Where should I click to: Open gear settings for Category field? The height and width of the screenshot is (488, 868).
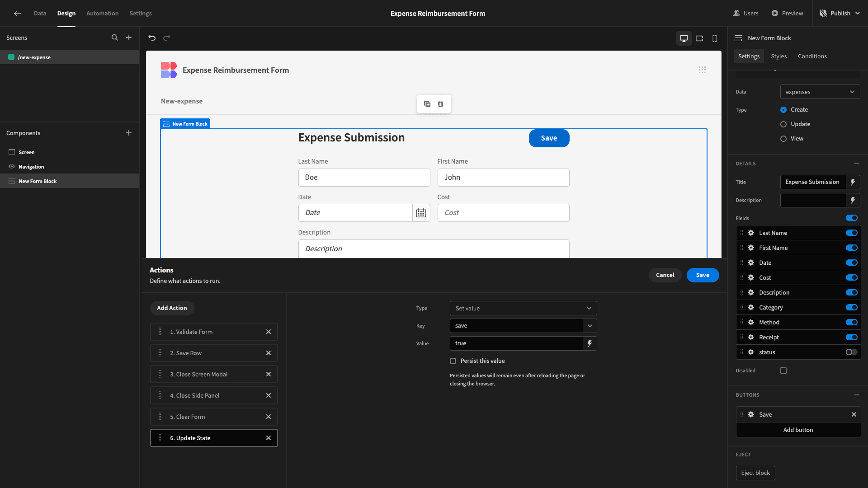(x=751, y=307)
